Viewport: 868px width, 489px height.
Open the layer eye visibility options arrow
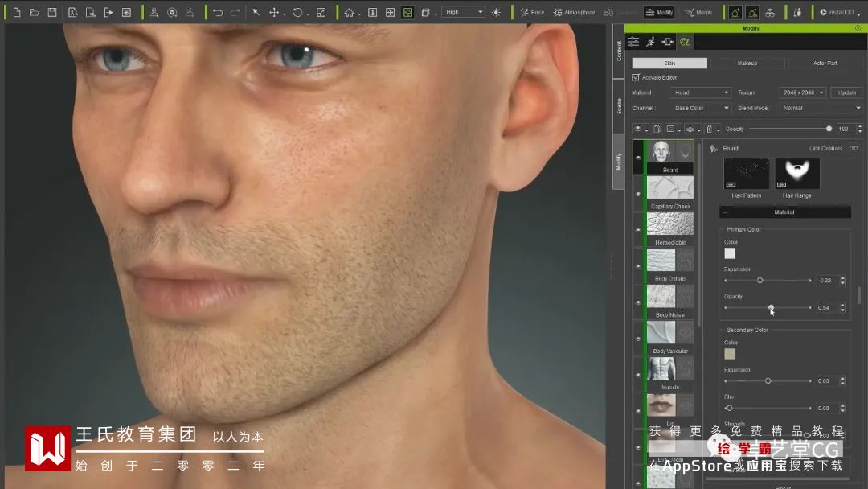click(x=646, y=130)
